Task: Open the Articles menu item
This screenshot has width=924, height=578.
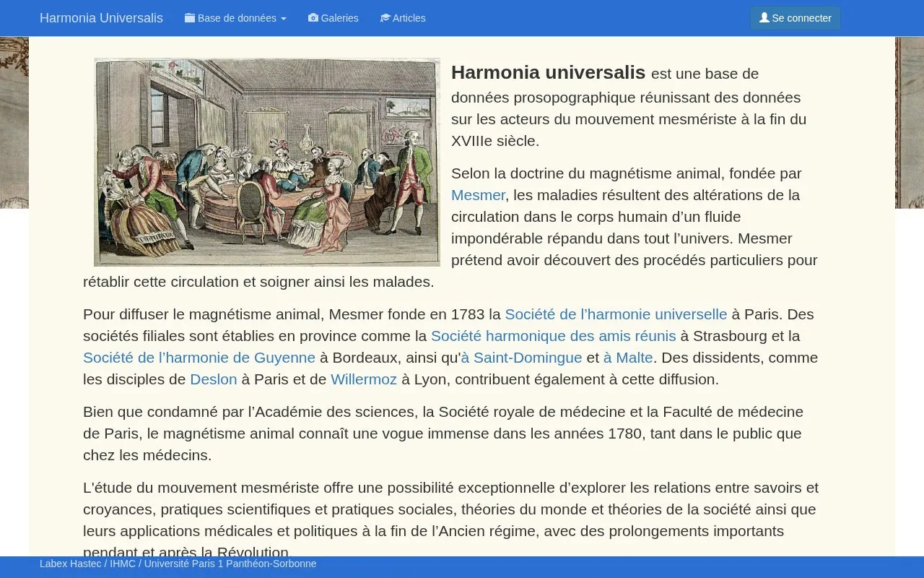Action: pyautogui.click(x=403, y=18)
